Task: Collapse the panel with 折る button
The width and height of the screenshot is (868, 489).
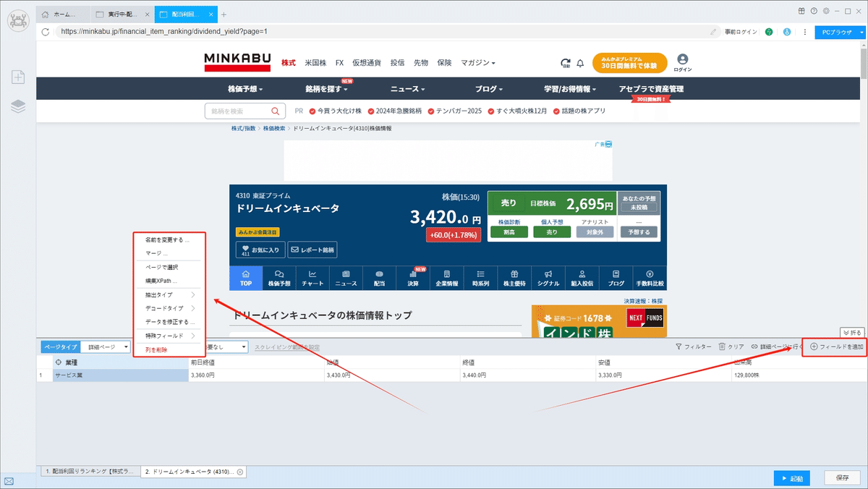Action: tap(852, 333)
